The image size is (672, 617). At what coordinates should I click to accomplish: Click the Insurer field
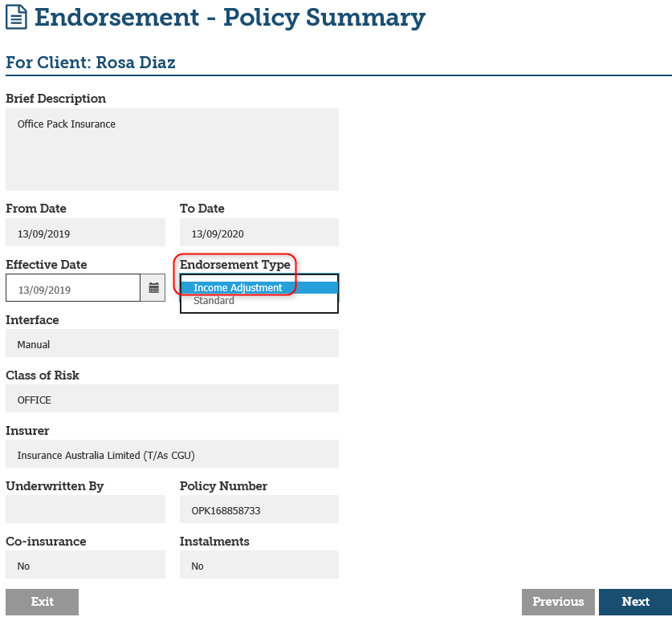coord(172,454)
